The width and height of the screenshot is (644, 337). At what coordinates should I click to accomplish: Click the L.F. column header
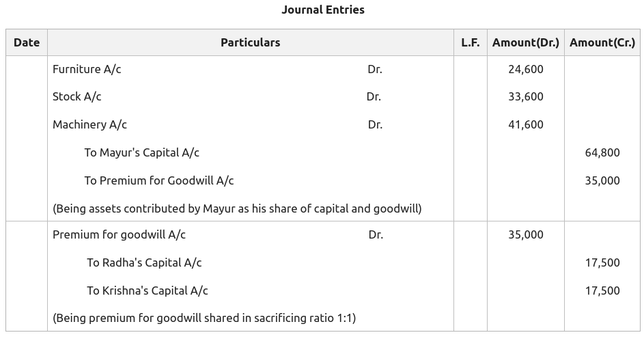coord(471,42)
